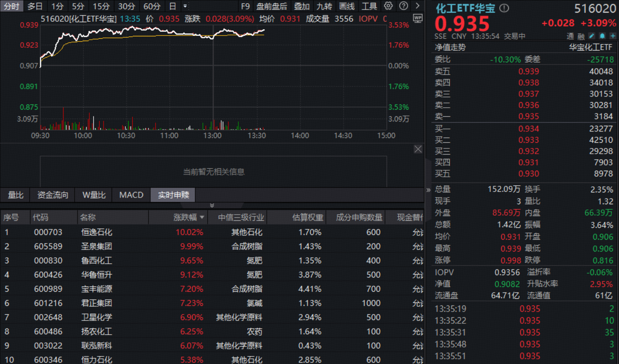This screenshot has width=619, height=364.
Task: Toggle the 叠加 overlay function
Action: tap(303, 7)
